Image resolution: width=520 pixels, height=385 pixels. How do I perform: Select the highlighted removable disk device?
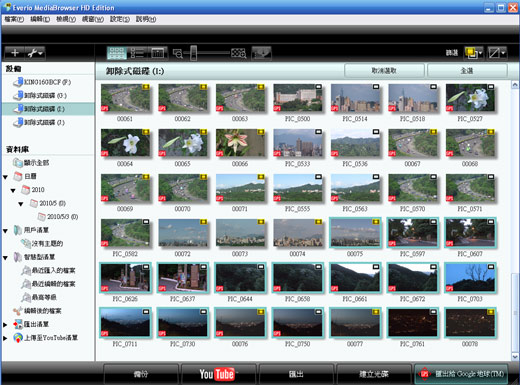coord(48,109)
